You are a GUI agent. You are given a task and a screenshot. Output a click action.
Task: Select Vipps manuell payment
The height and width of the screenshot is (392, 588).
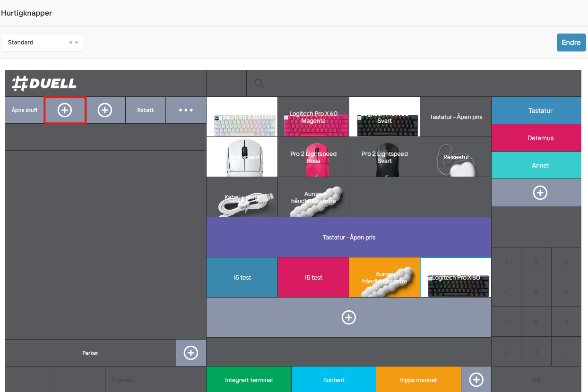coord(418,380)
